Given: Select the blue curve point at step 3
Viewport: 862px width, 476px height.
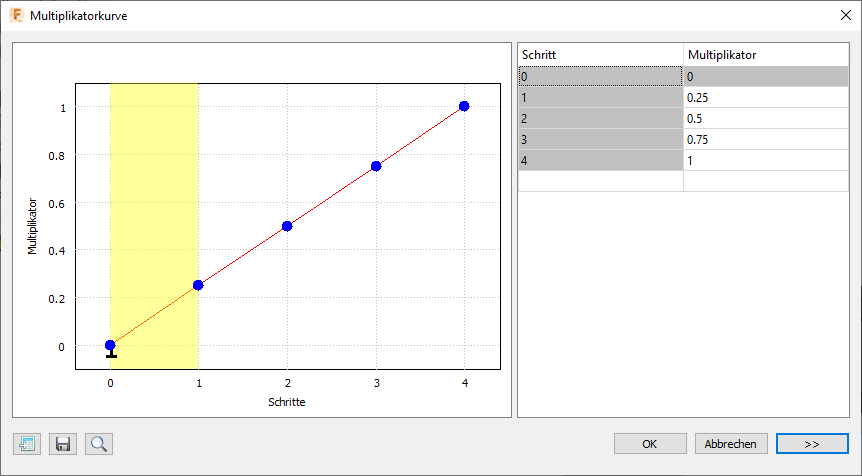Looking at the screenshot, I should coord(376,166).
